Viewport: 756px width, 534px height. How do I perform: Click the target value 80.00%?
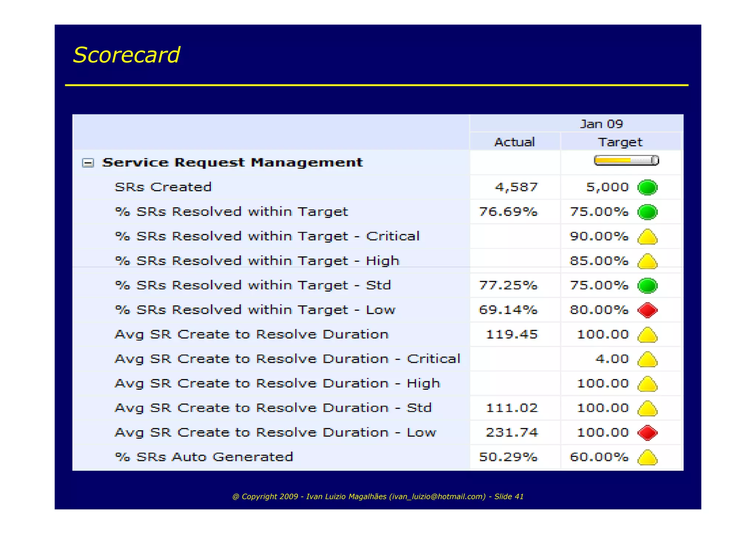coord(599,310)
